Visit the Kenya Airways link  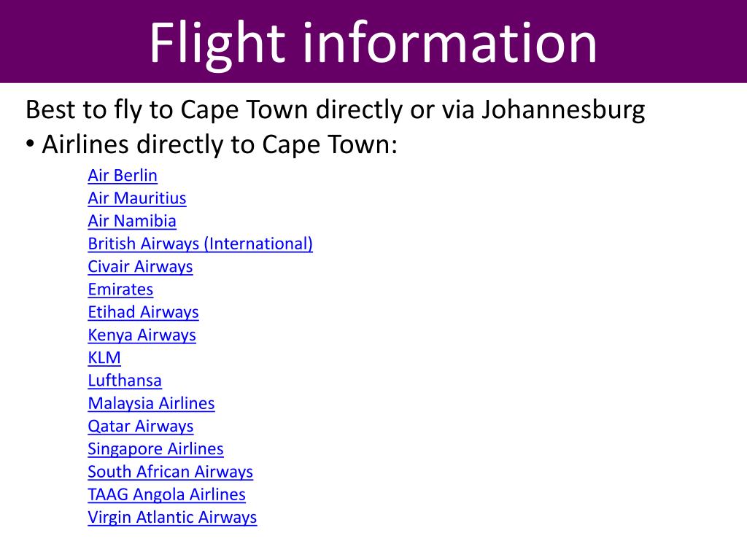142,335
